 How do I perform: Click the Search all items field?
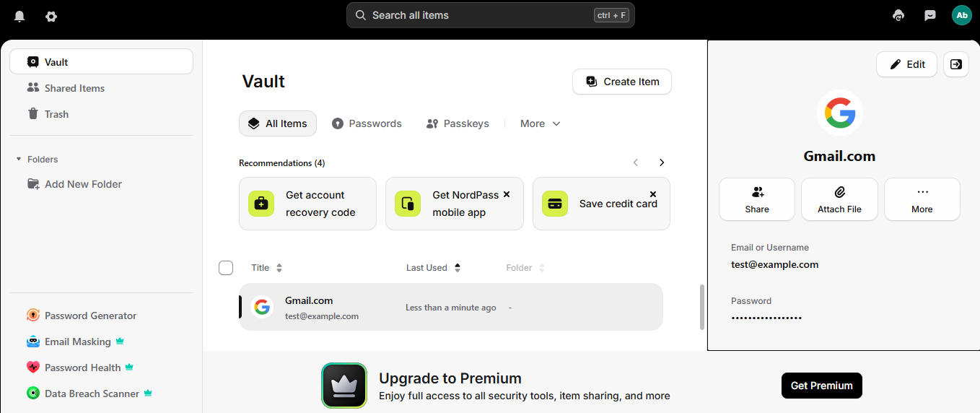pyautogui.click(x=491, y=15)
